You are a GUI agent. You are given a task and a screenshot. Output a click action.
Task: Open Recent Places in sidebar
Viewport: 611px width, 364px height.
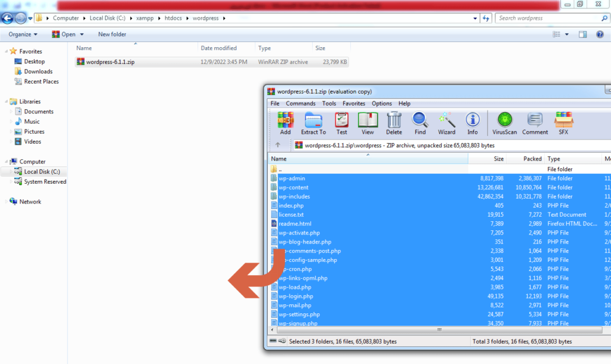36,81
